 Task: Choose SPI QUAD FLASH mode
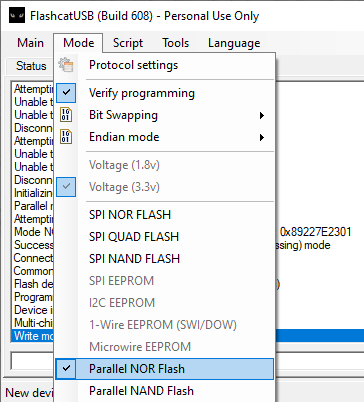pos(165,237)
